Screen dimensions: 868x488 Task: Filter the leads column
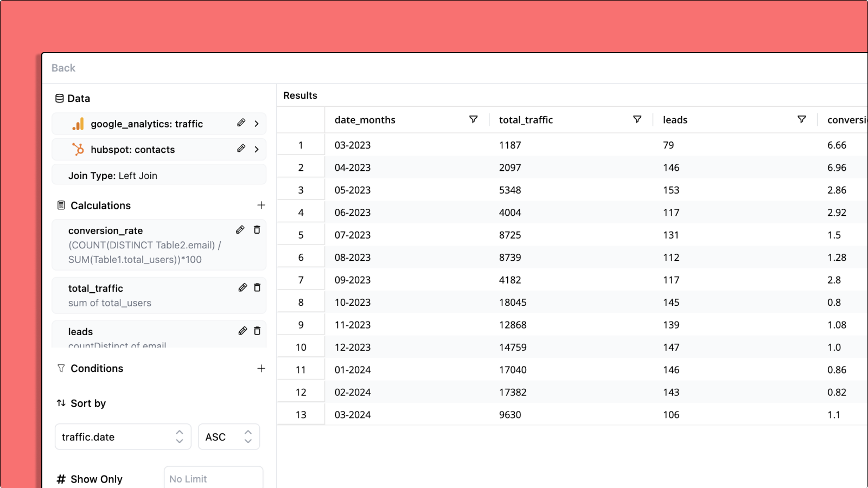[801, 119]
